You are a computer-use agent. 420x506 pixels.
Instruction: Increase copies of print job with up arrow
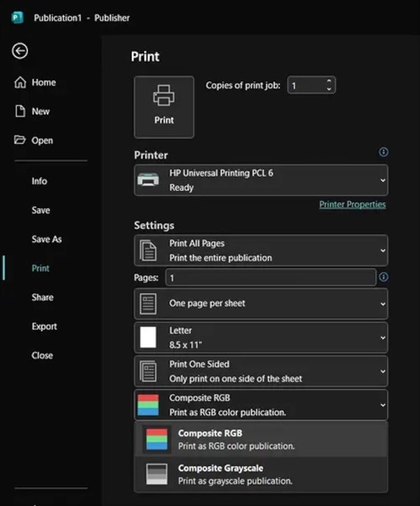pos(328,81)
